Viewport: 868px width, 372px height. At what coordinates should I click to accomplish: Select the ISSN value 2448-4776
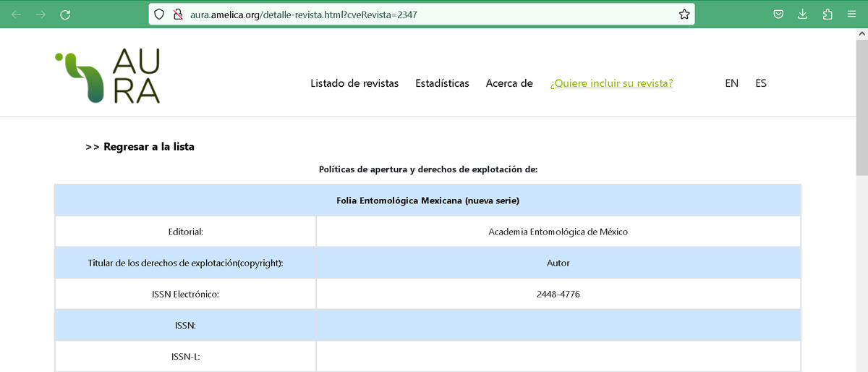558,295
